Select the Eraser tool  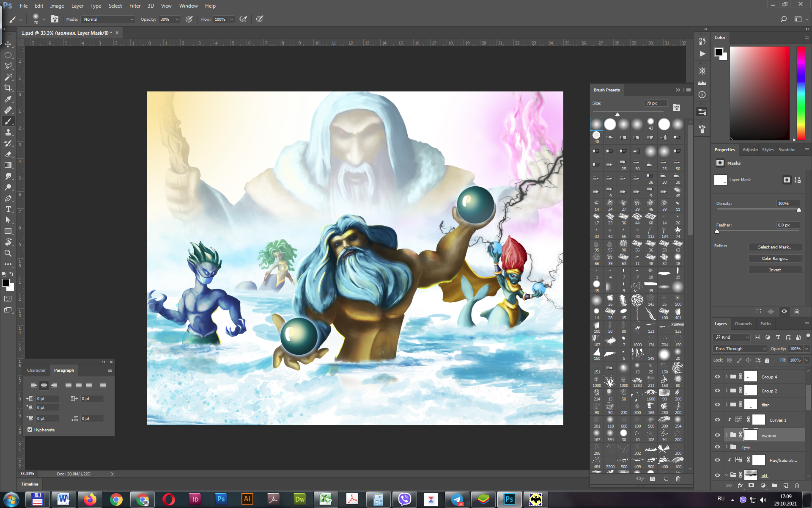tap(8, 154)
